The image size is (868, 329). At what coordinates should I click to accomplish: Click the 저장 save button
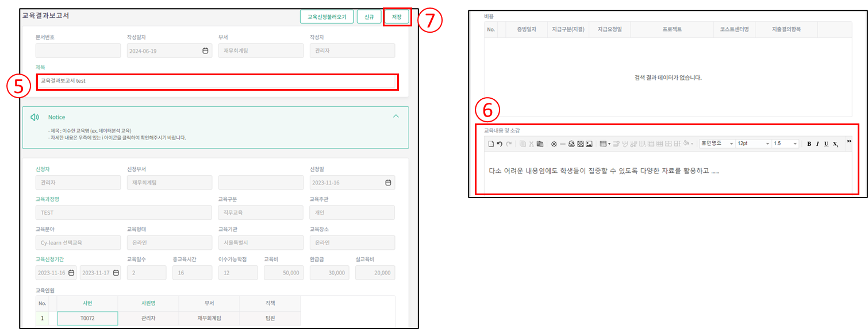pyautogui.click(x=397, y=17)
